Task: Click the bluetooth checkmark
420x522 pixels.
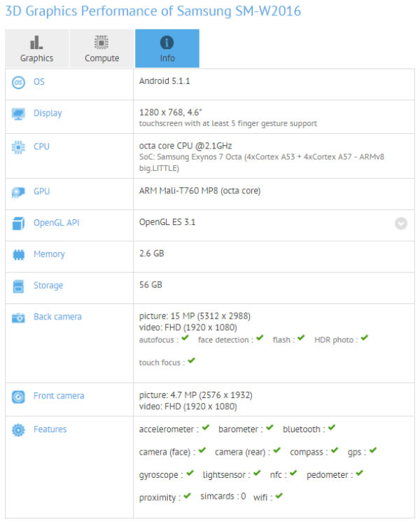Action: 332,427
